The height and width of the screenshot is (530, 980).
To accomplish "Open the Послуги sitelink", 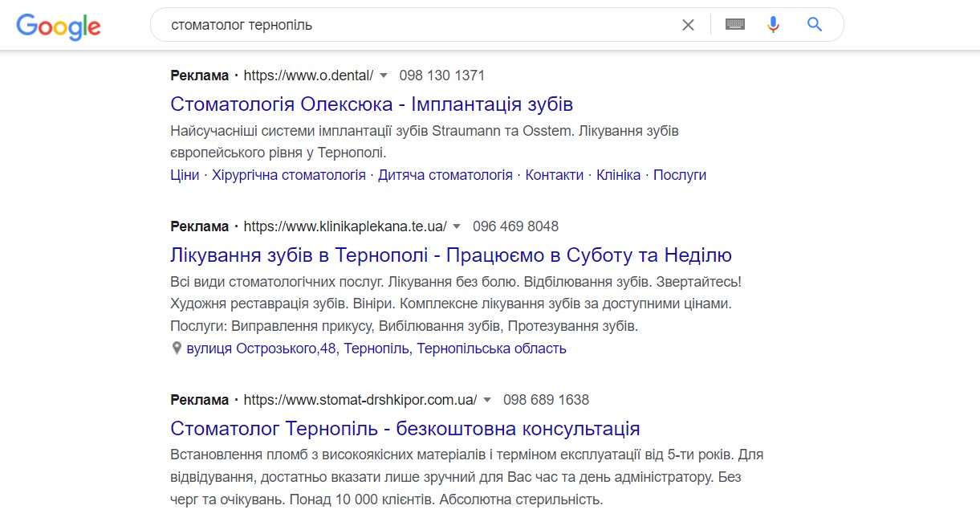I will pos(680,175).
